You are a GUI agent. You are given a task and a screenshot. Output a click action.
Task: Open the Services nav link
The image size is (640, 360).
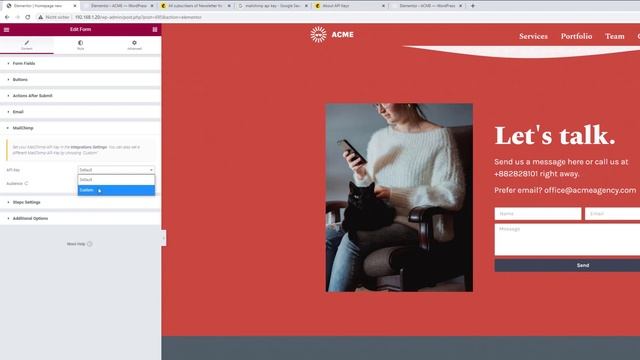533,36
